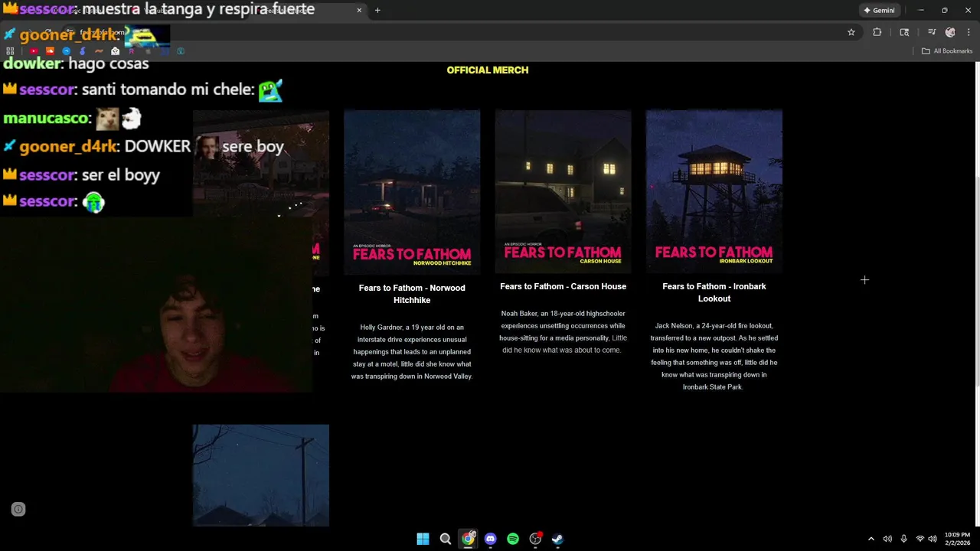The height and width of the screenshot is (551, 980).
Task: Click the username manucasco in chat
Action: (x=46, y=119)
